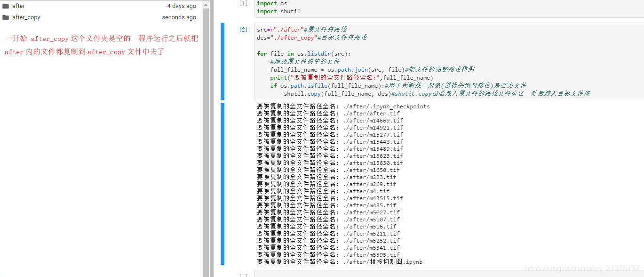Click the "4 days ago" modified time

pyautogui.click(x=182, y=6)
